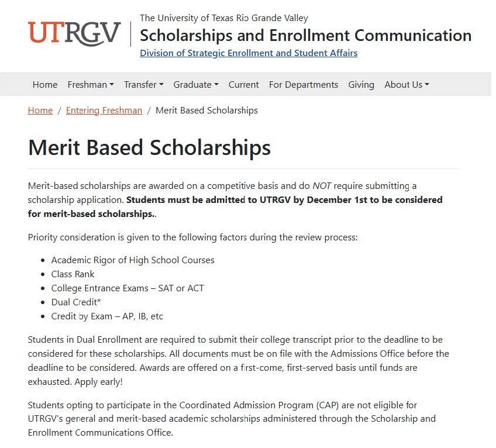Follow Division of Strategic Enrollment link
Screen dimensions: 496x448
click(249, 53)
